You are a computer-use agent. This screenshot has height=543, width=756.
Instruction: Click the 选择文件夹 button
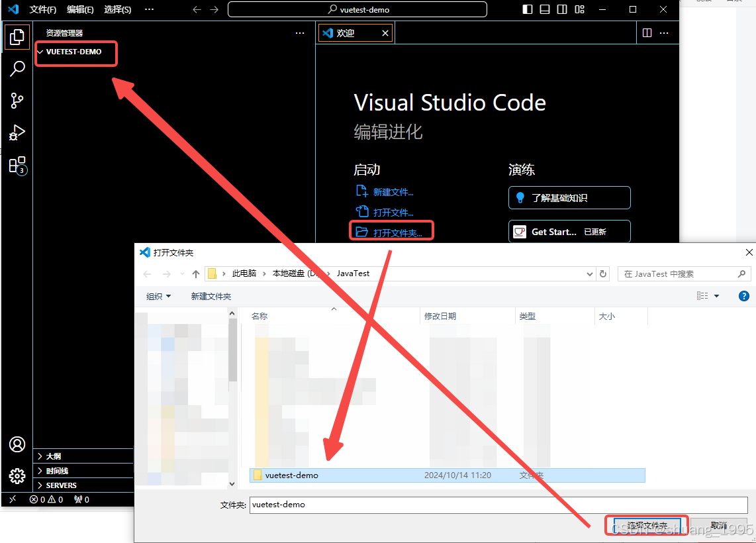coord(647,526)
